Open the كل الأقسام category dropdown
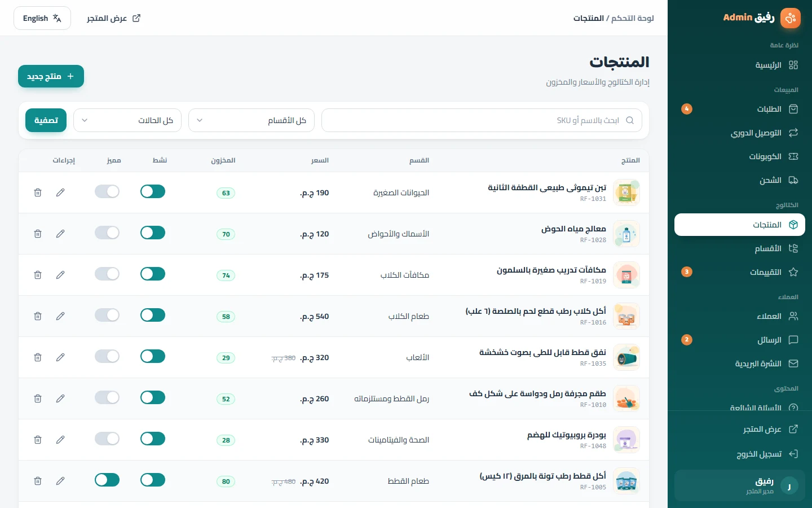Screen dimensions: 812x508 [x=251, y=120]
